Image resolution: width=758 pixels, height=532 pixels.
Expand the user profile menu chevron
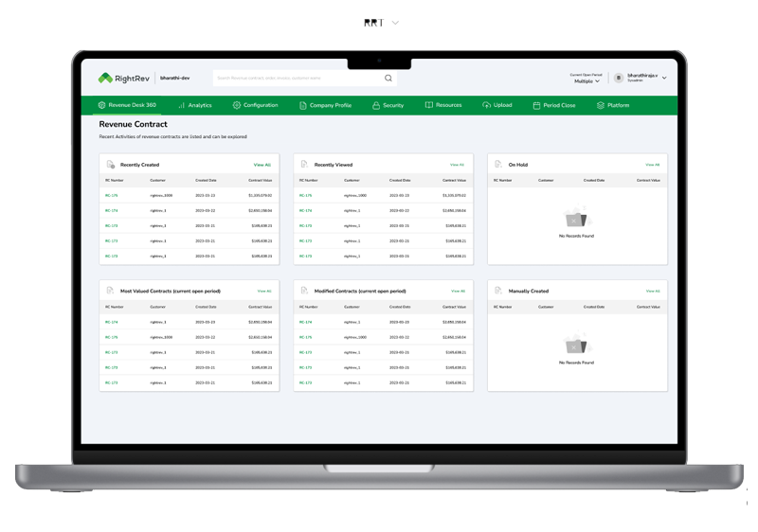tap(664, 78)
